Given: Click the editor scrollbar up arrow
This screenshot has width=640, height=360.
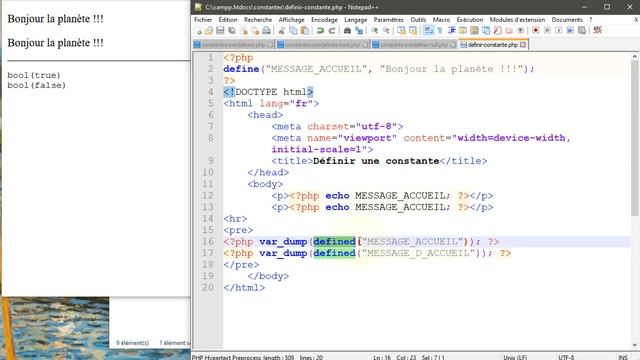Looking at the screenshot, I should [635, 56].
